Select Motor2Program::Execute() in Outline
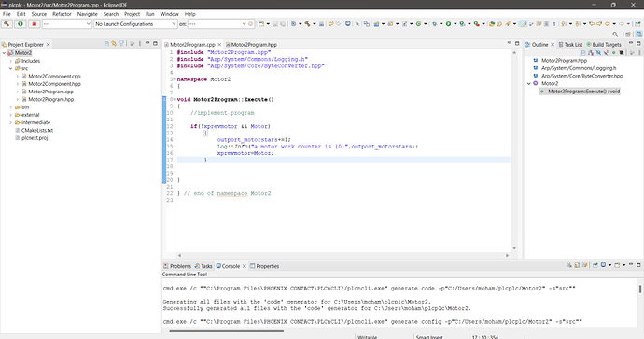The image size is (644, 339). click(580, 92)
